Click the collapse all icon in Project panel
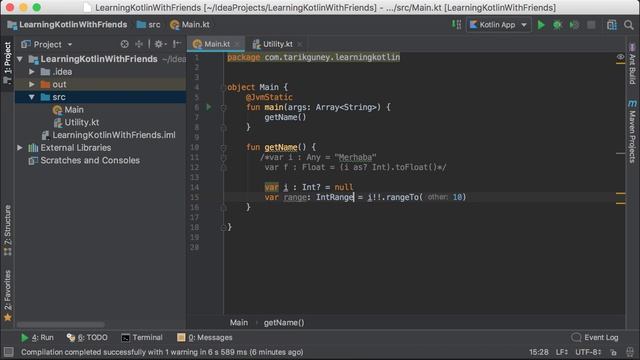This screenshot has width=640, height=360. coord(139,44)
